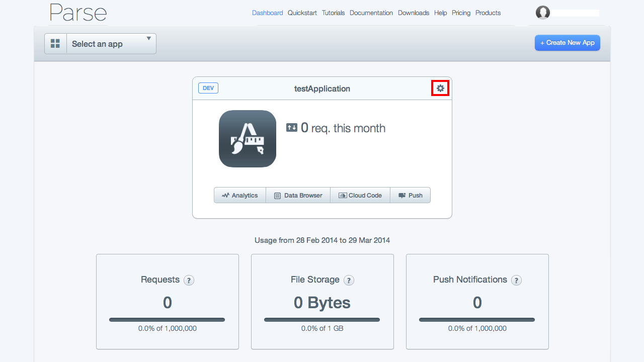
Task: Expand the Select an app dropdown
Action: point(111,44)
